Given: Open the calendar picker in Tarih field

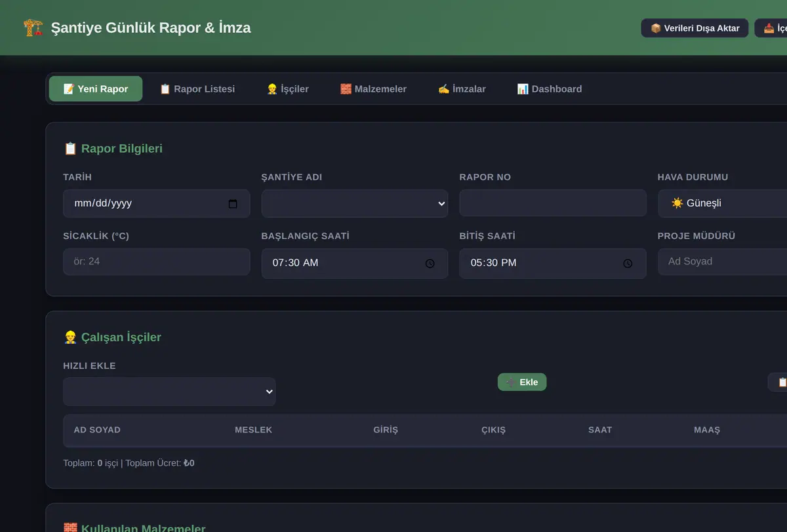Looking at the screenshot, I should click(233, 204).
